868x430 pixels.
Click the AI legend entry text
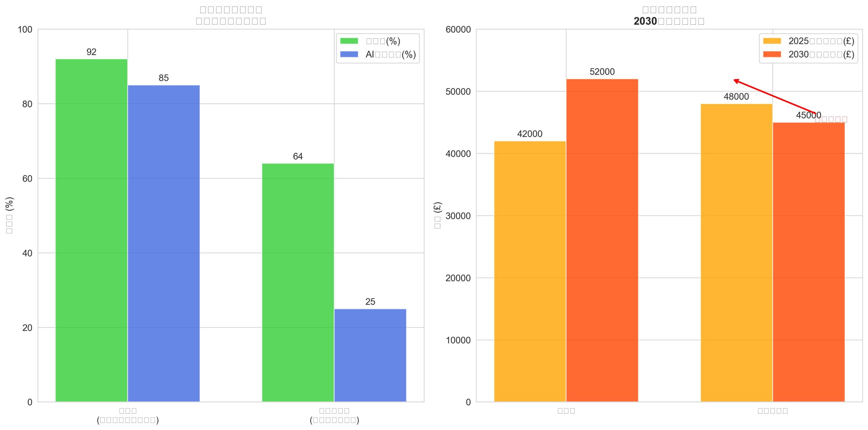tap(390, 54)
